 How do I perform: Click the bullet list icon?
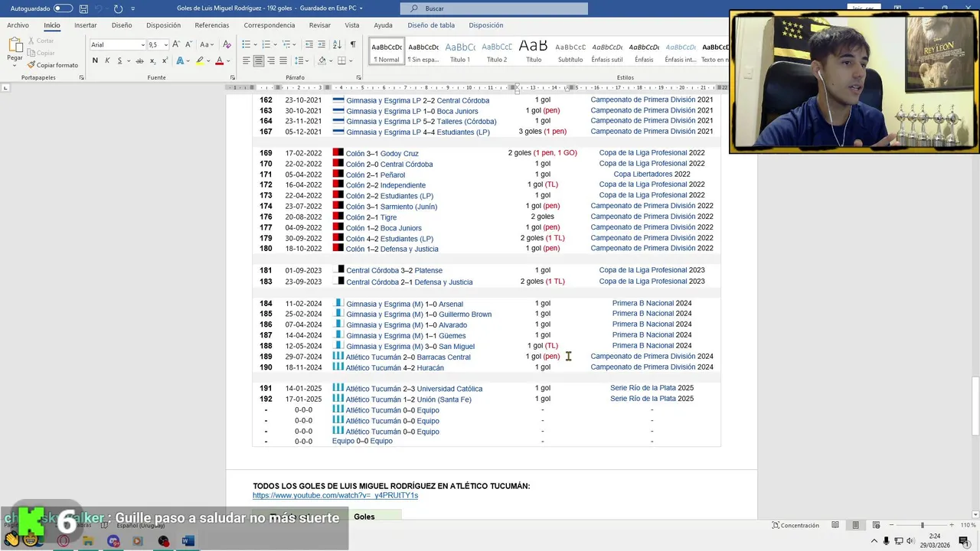tap(247, 44)
